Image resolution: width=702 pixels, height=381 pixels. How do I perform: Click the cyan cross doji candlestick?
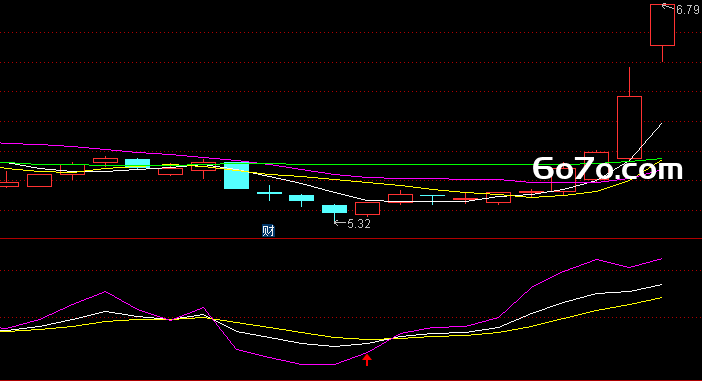pos(270,193)
